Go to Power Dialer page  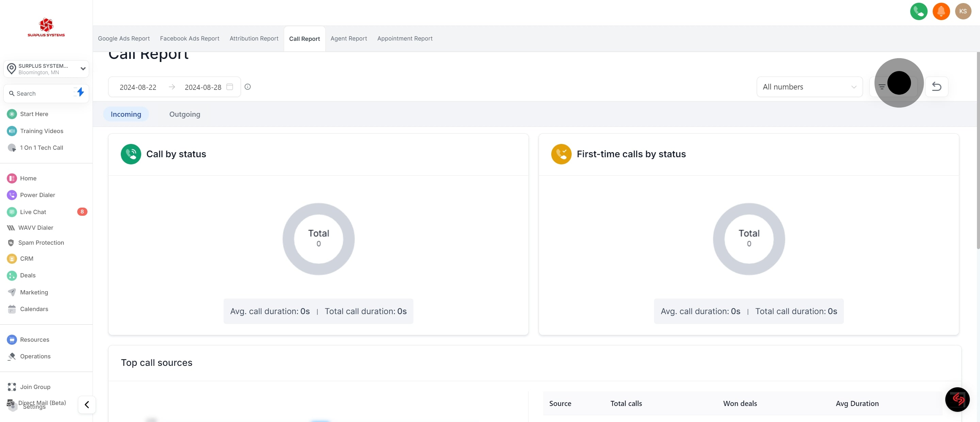(x=37, y=195)
